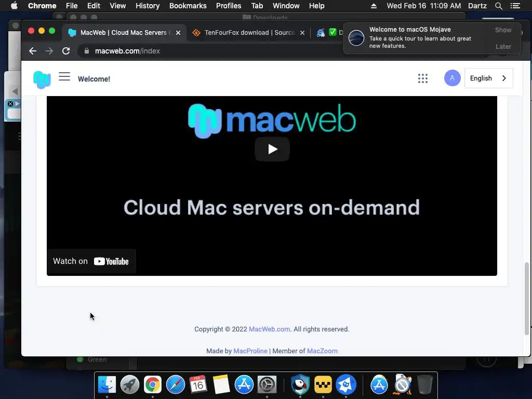Image resolution: width=532 pixels, height=399 pixels.
Task: Follow the MacProline link
Action: (250, 351)
